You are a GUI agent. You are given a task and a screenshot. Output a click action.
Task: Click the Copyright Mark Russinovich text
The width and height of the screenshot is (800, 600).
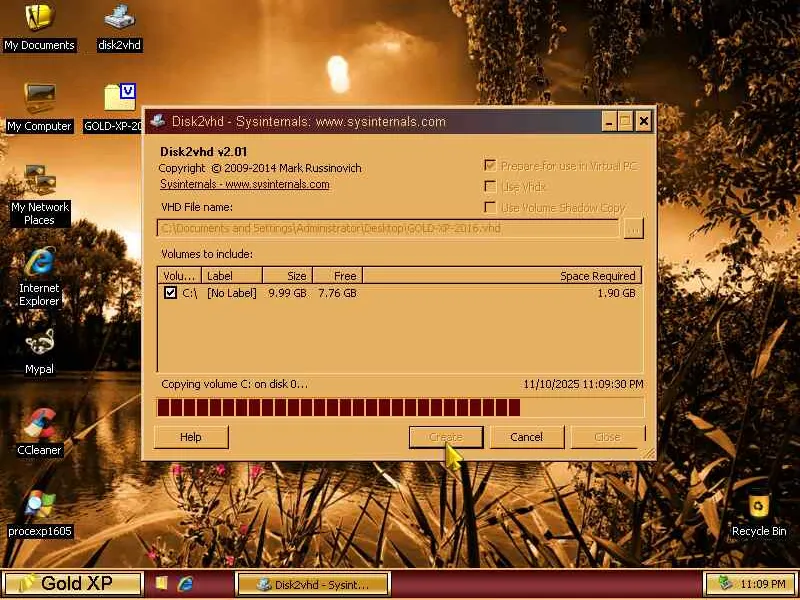(260, 168)
